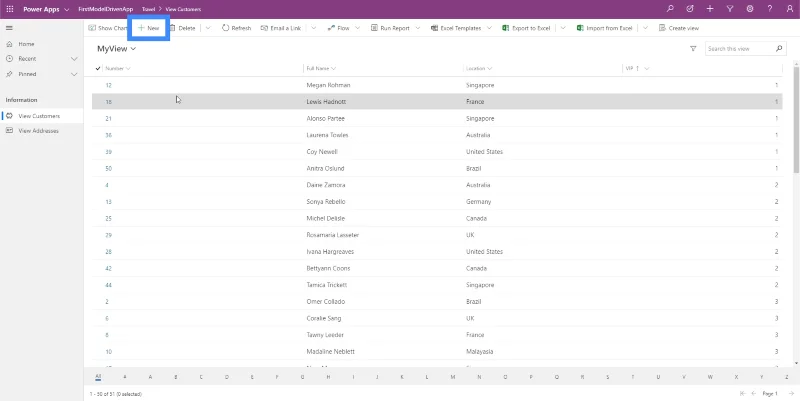
Task: Click Create view
Action: (x=679, y=28)
